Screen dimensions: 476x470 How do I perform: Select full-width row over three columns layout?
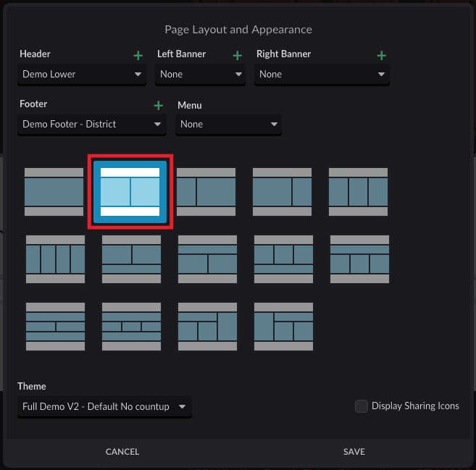[x=359, y=259]
